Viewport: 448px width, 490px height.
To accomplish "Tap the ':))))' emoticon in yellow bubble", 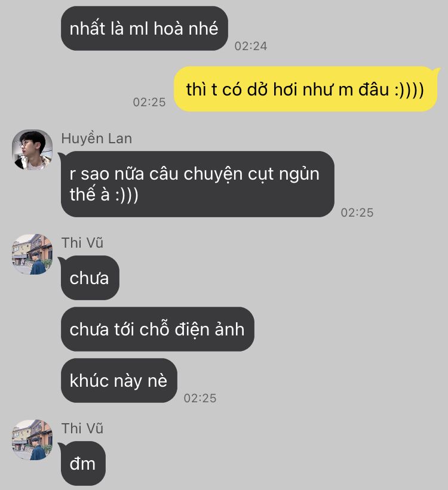I will pyautogui.click(x=410, y=90).
